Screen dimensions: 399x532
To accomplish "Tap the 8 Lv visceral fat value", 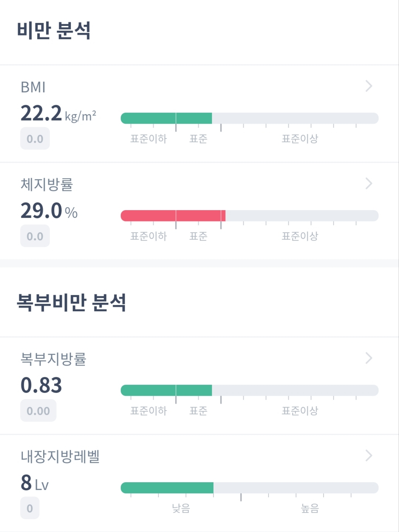I will click(x=34, y=483).
